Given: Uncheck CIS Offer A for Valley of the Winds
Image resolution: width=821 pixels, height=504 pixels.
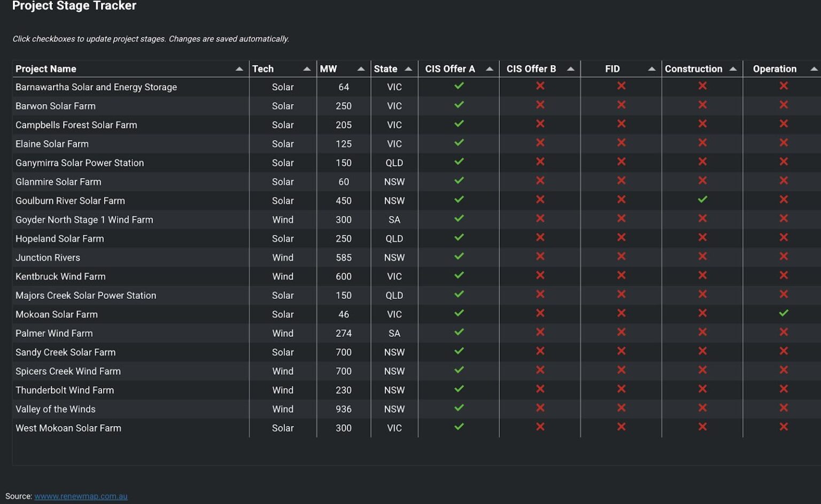Looking at the screenshot, I should pos(459,408).
